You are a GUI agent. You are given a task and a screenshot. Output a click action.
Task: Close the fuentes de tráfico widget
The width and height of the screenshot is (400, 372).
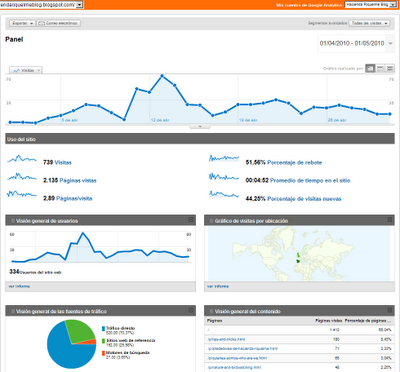point(191,310)
